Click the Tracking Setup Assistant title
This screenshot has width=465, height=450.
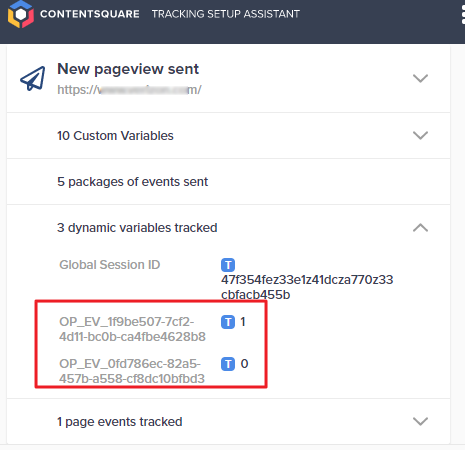tap(226, 14)
